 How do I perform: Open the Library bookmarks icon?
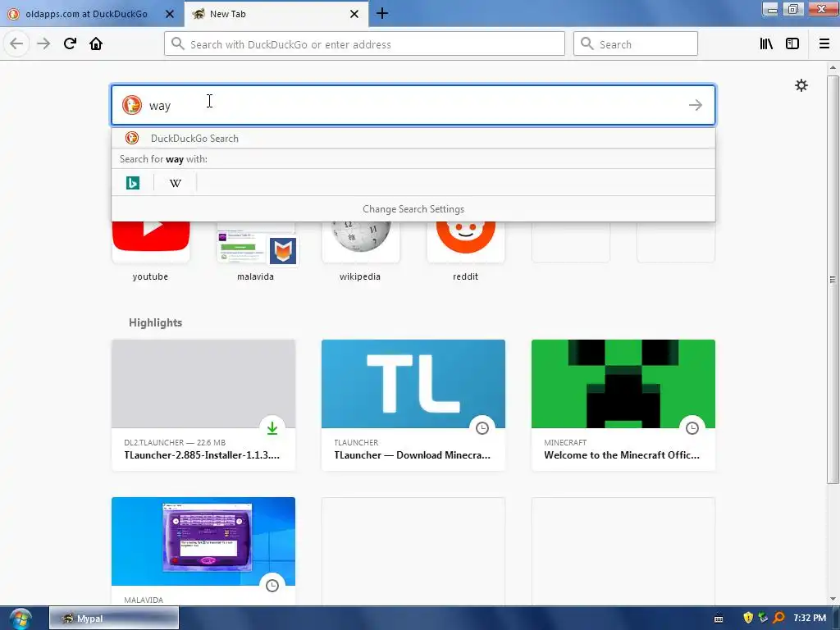click(x=766, y=43)
